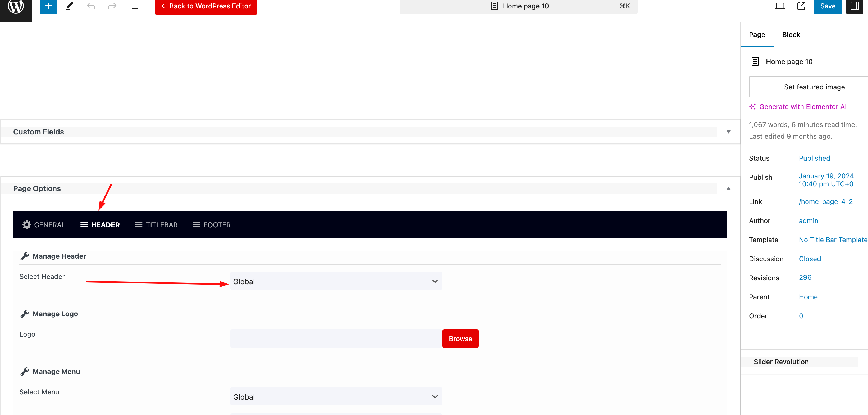Open the GENERAL page options tab
868x415 pixels.
pyautogui.click(x=43, y=225)
